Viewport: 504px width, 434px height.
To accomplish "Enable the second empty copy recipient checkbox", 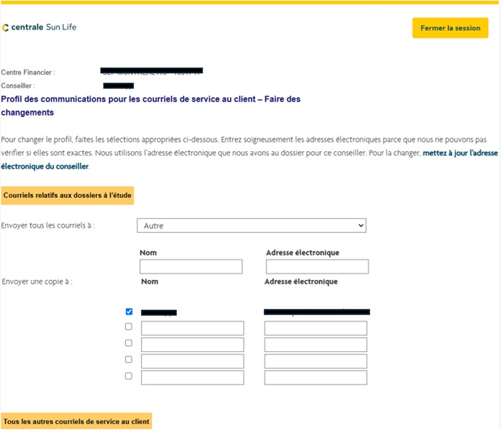I will [x=129, y=343].
